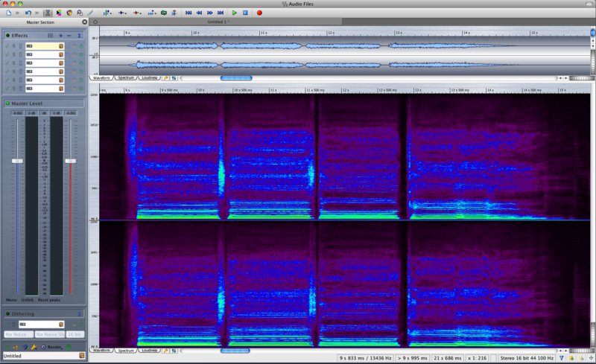Image resolution: width=596 pixels, height=364 pixels.
Task: Open the dotted navigation marker dropdown
Action: [x=152, y=13]
